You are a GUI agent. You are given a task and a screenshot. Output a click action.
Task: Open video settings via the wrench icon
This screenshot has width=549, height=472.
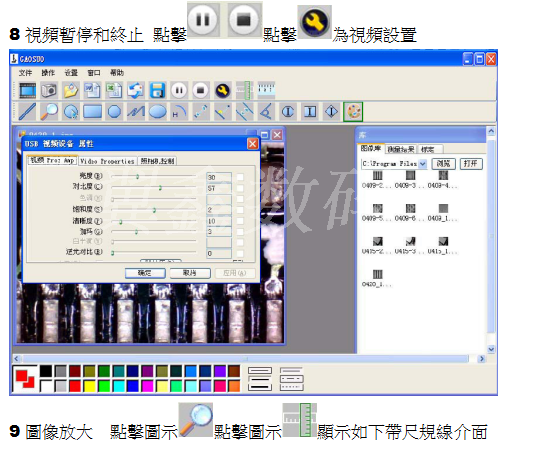(222, 90)
